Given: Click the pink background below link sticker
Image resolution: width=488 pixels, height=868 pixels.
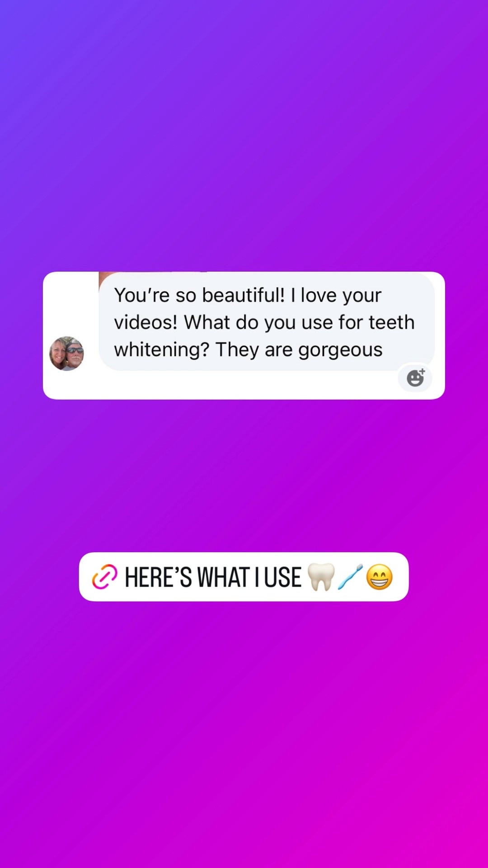Looking at the screenshot, I should coord(244,732).
